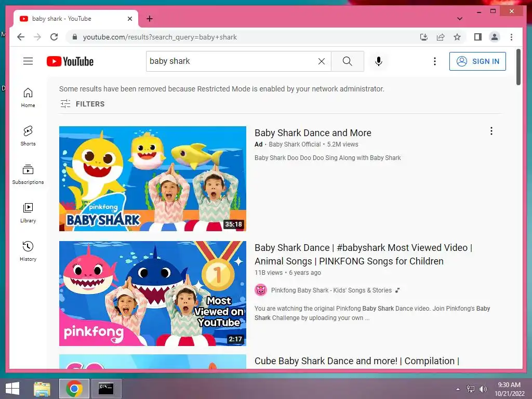Open the Command Prompt taskbar icon

[106, 389]
